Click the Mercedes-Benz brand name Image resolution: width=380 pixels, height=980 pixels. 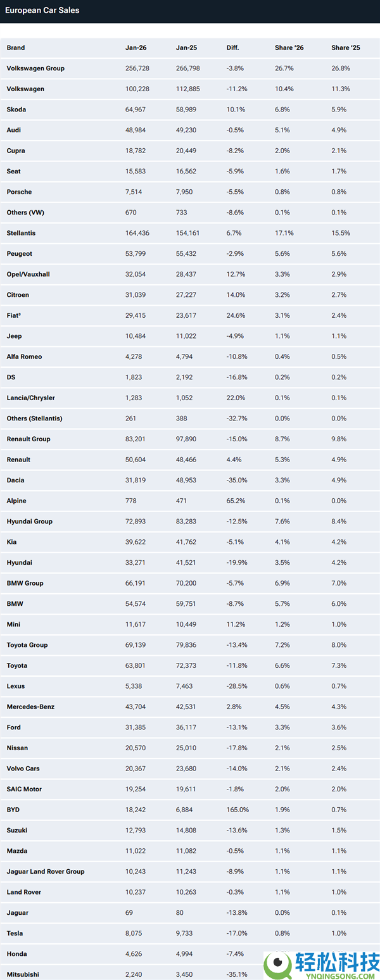[30, 707]
